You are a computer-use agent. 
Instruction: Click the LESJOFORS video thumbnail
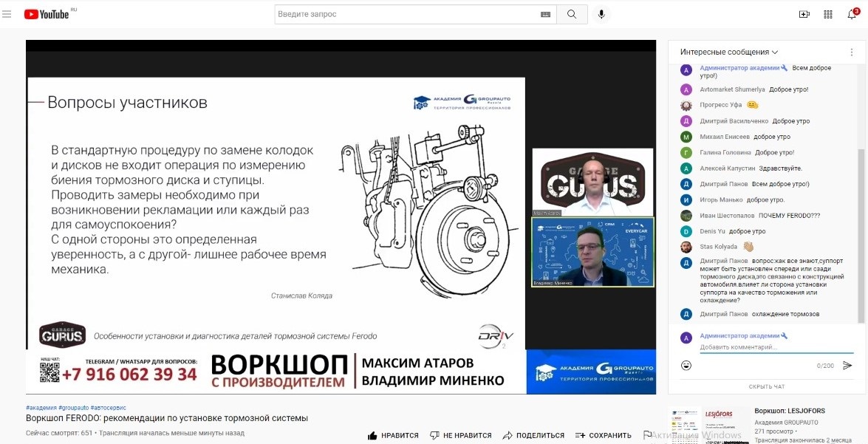tap(708, 426)
